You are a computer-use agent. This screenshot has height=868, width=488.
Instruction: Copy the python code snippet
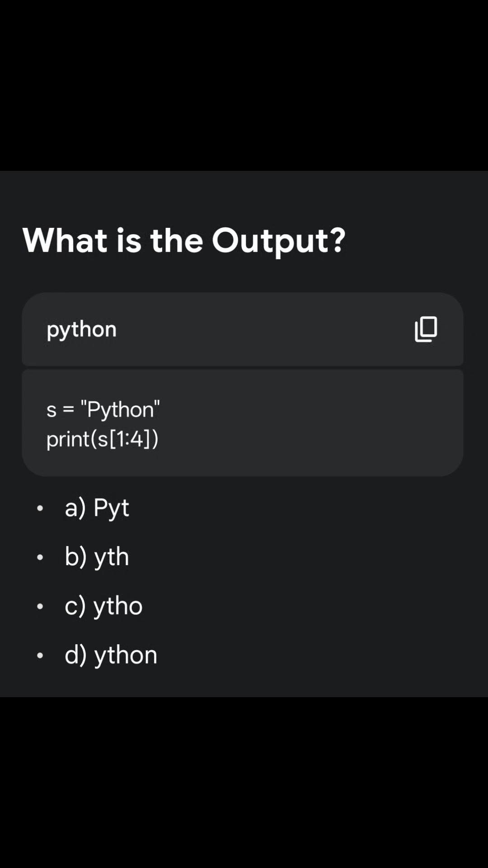pos(426,329)
